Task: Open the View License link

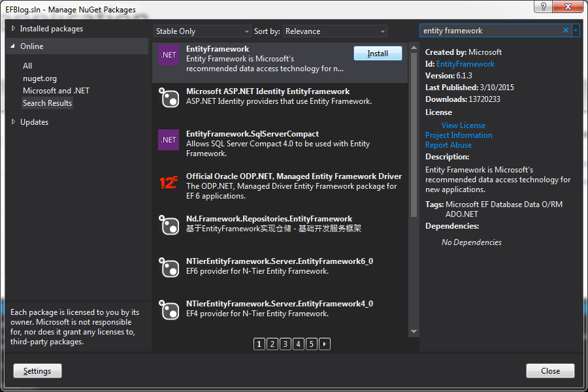Action: pos(463,125)
